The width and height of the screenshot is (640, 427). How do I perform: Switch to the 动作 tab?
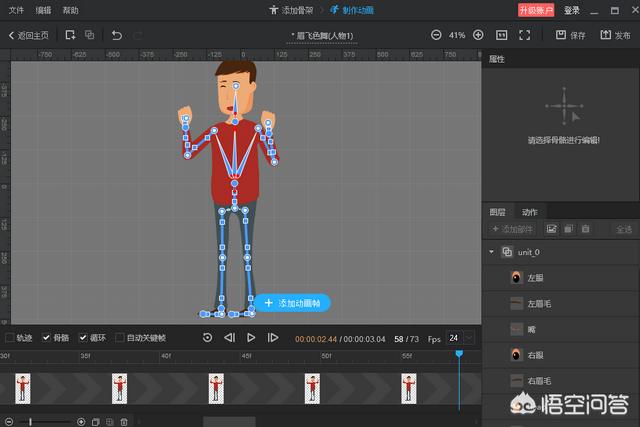pos(529,212)
